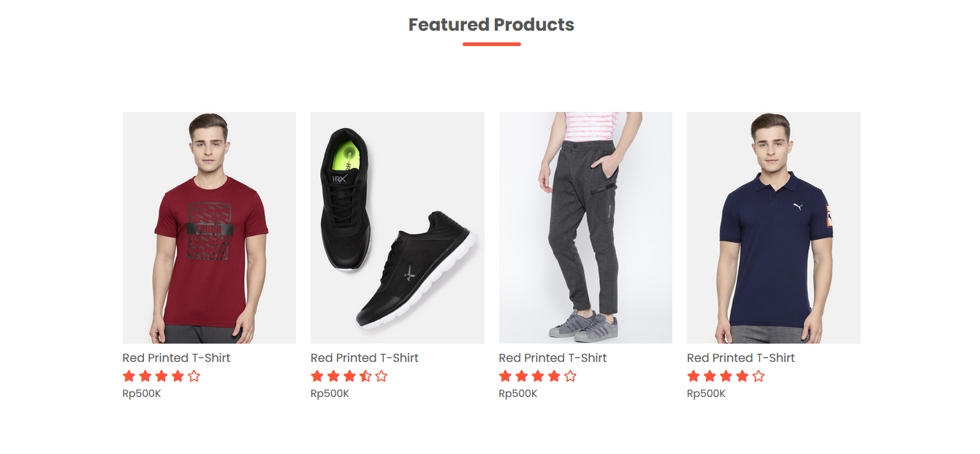Image resolution: width=980 pixels, height=454 pixels.
Task: Open the navy blue polo shirt image
Action: pyautogui.click(x=773, y=227)
